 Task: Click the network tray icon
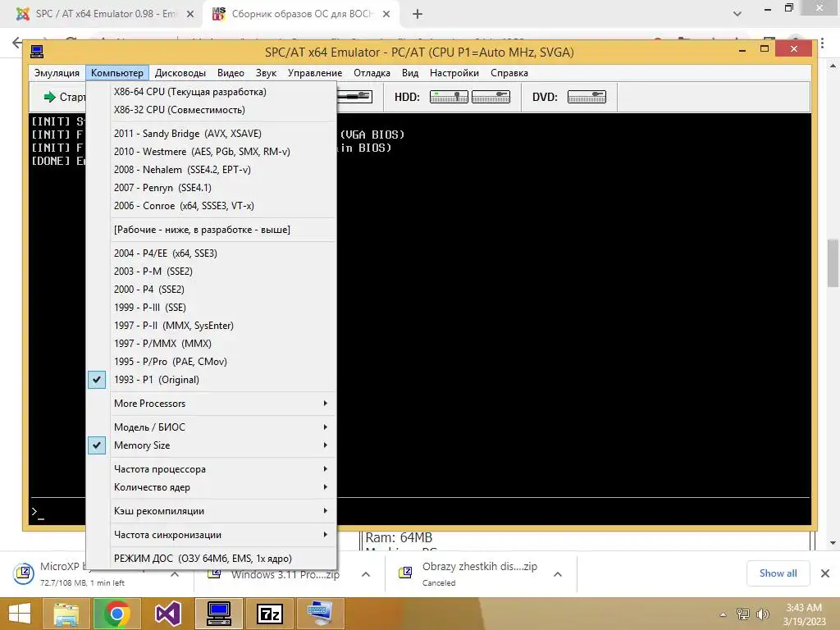tap(743, 614)
